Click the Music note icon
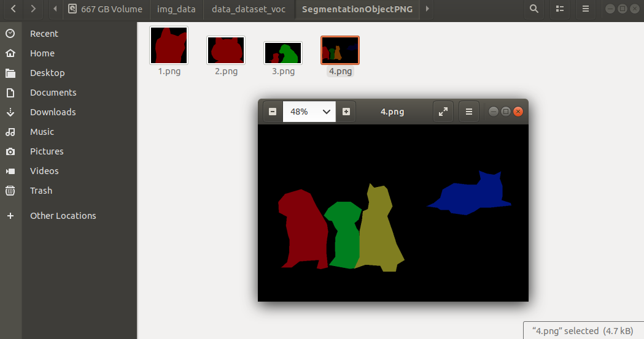This screenshot has height=339, width=644. pyautogui.click(x=10, y=132)
